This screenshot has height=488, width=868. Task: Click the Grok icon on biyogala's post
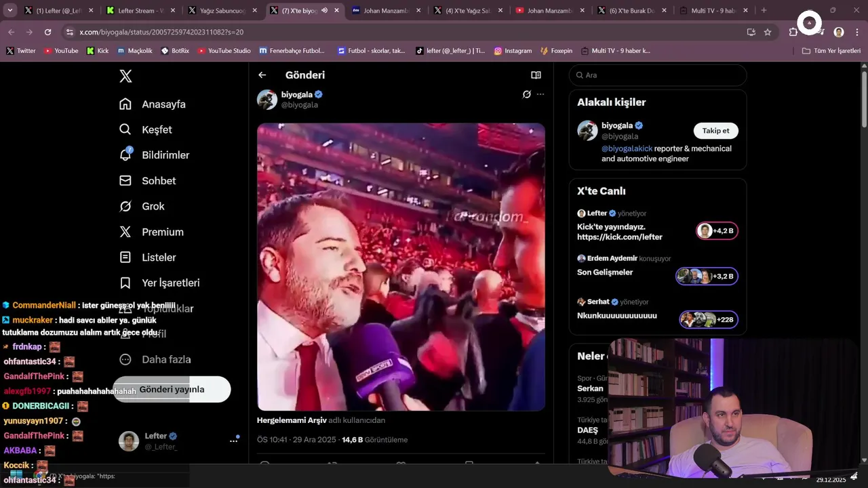(527, 94)
